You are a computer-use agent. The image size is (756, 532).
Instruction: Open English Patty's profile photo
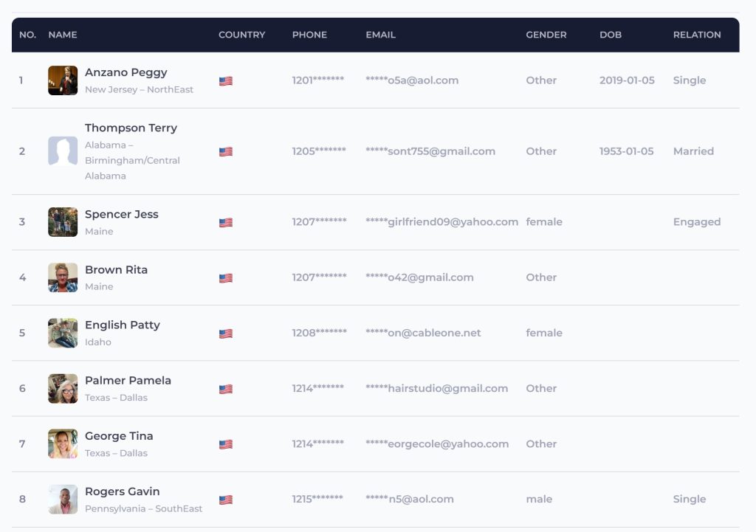pyautogui.click(x=63, y=333)
